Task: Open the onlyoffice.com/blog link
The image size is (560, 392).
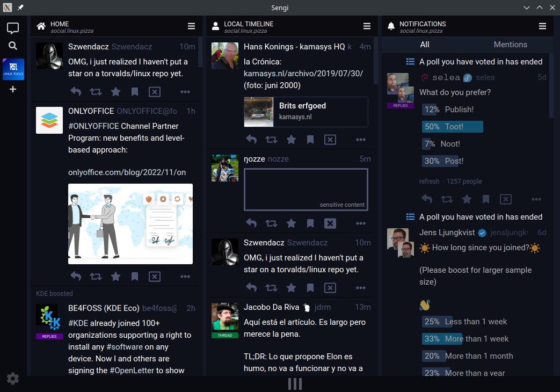Action: (127, 172)
